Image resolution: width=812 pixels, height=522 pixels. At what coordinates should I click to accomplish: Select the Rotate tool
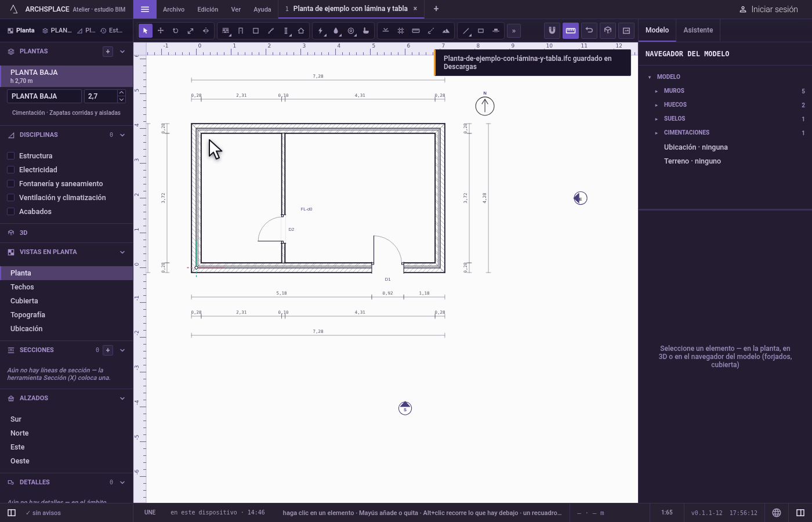point(176,31)
